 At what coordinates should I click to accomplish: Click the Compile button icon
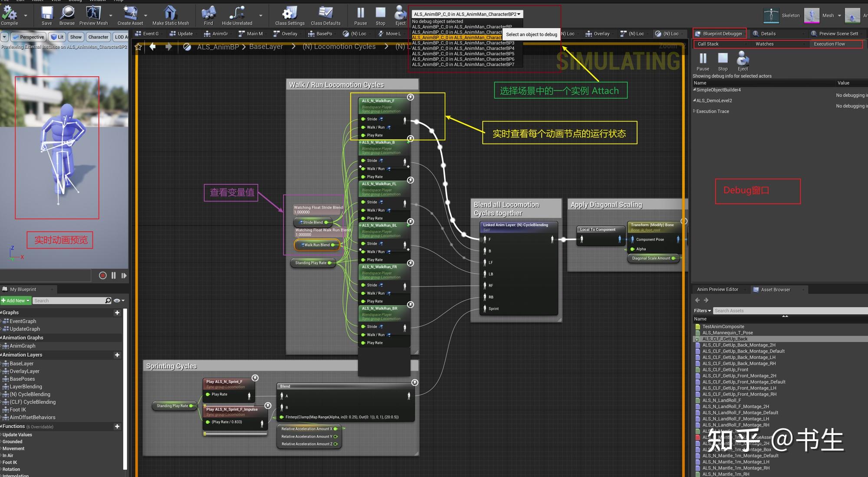pos(10,13)
